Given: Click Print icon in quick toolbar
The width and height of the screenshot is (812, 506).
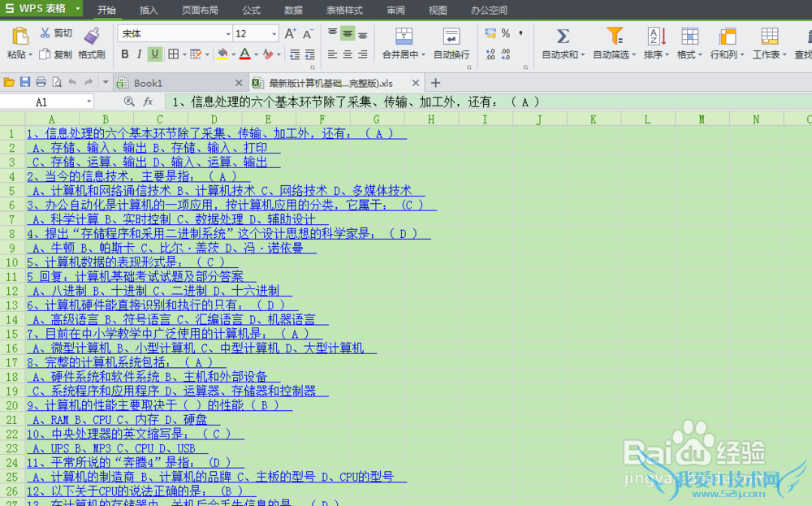Looking at the screenshot, I should coord(41,82).
